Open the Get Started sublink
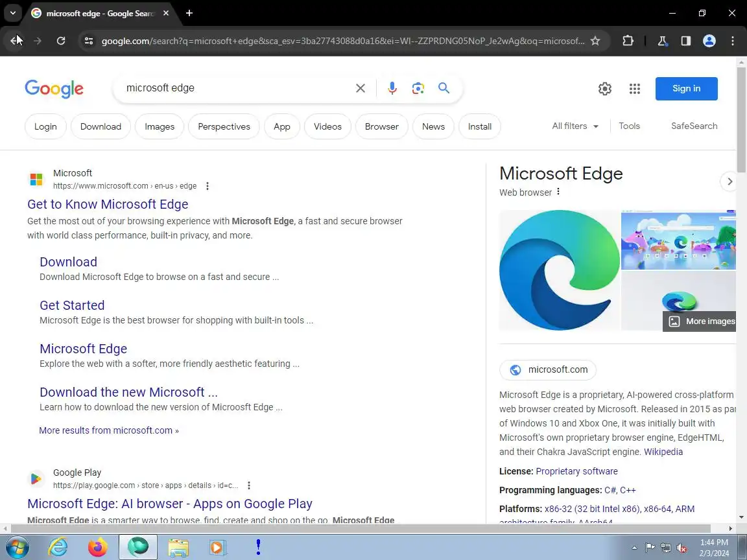The image size is (747, 560). click(72, 305)
